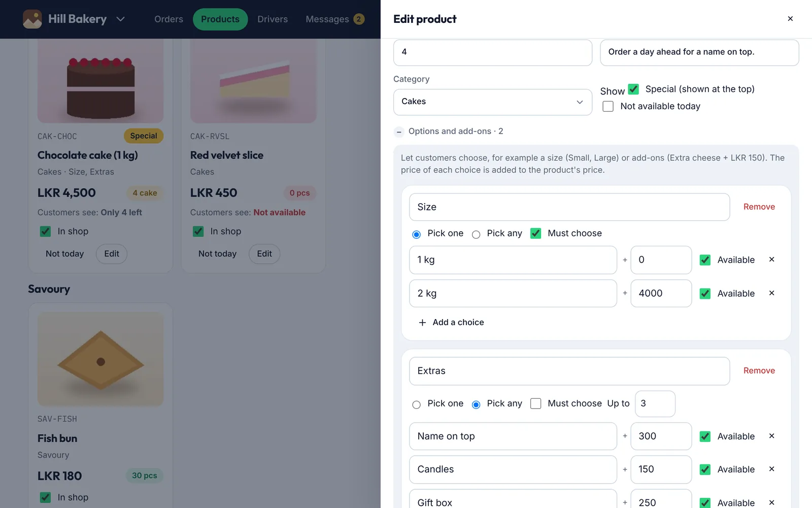Mark Chocolate cake as Not today

(x=65, y=254)
